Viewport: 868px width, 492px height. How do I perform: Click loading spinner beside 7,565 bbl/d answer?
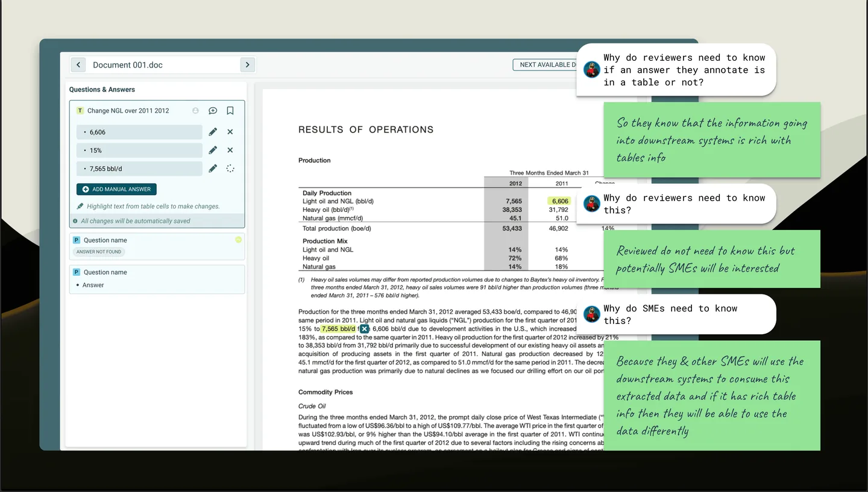click(230, 169)
